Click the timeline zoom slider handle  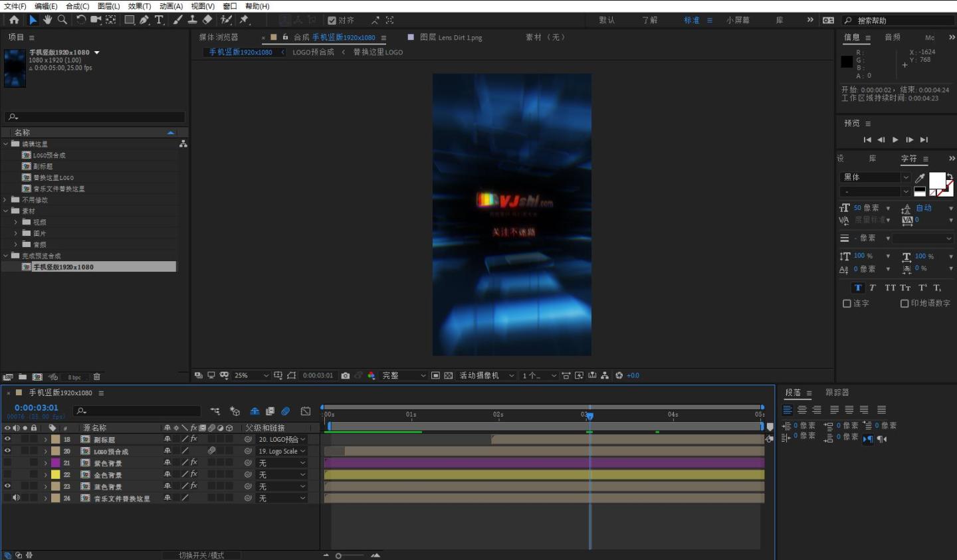point(338,555)
